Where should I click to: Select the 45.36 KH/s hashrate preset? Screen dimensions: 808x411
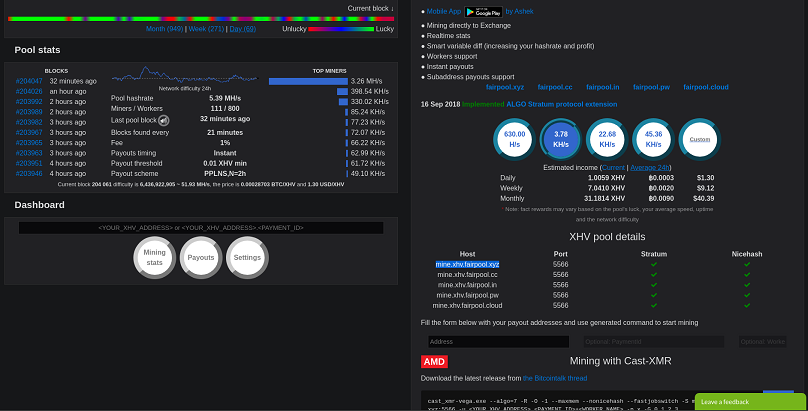click(653, 139)
